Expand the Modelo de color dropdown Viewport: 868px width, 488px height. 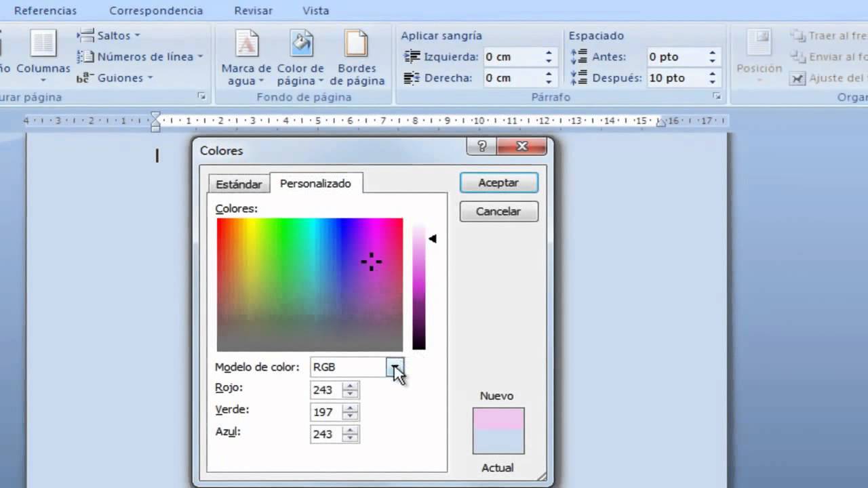[x=396, y=367]
